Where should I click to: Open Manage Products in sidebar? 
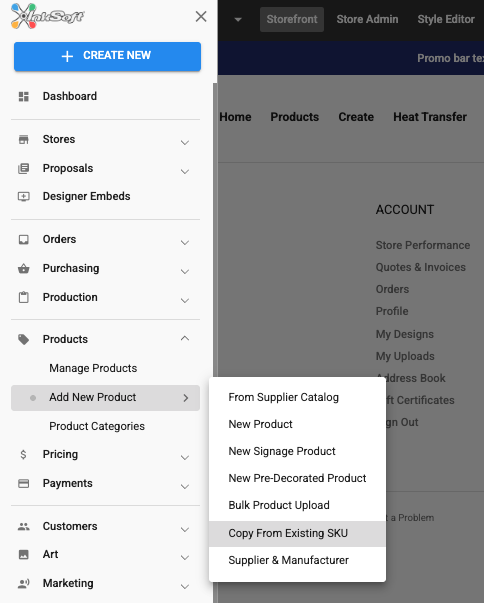(x=93, y=368)
